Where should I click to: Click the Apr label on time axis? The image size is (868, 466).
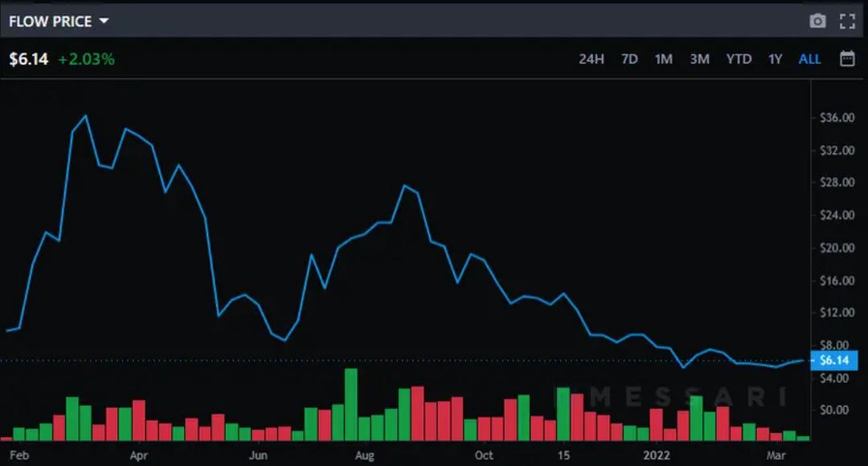pos(138,455)
